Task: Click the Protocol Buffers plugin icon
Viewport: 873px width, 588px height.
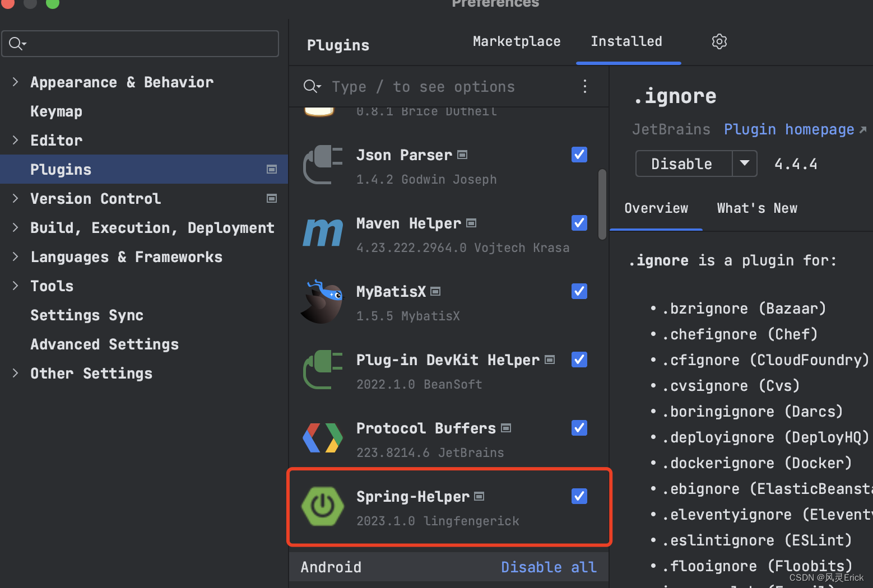Action: 322,438
